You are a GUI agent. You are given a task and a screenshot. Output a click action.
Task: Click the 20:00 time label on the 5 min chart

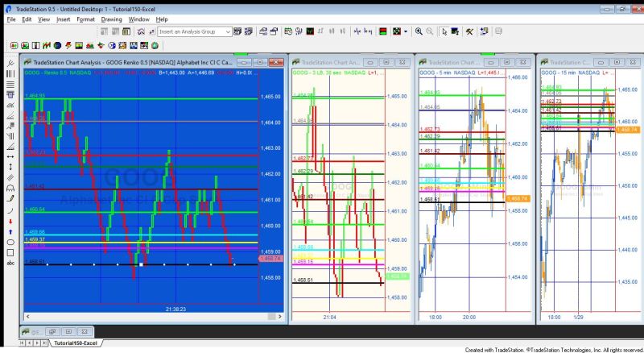click(469, 318)
